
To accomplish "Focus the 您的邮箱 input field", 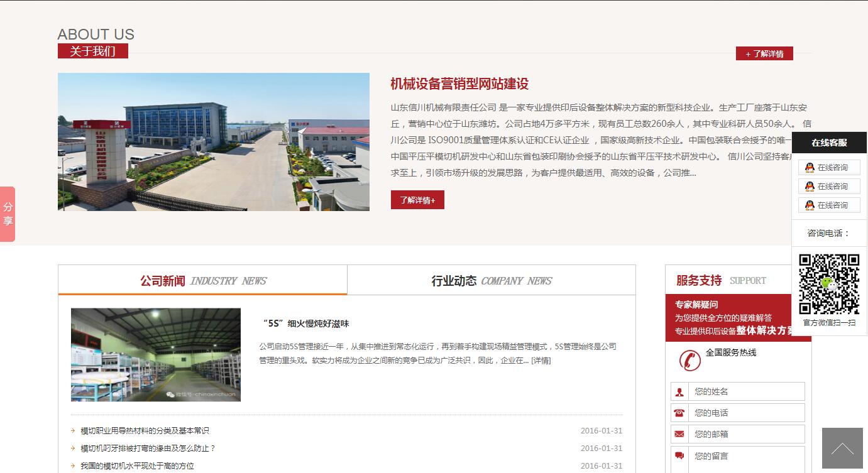I will coord(745,434).
